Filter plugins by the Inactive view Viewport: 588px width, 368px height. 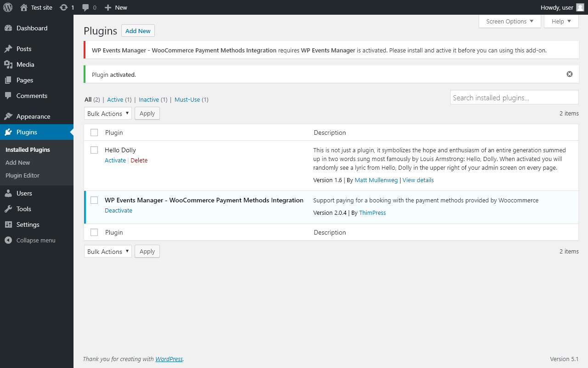tap(149, 99)
